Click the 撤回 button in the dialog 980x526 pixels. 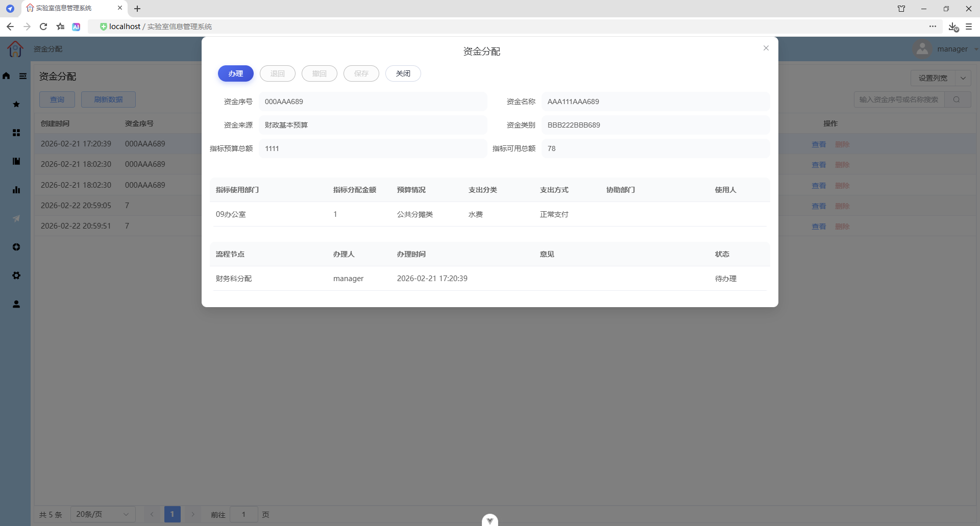click(320, 73)
